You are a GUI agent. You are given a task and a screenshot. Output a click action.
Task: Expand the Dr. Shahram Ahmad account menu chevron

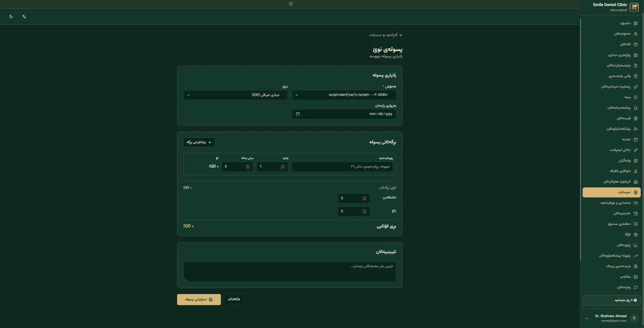tap(586, 318)
